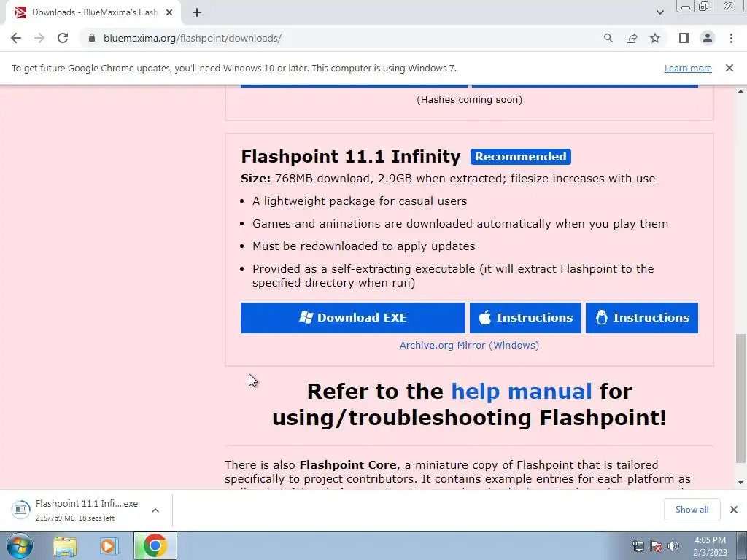Share this page using the share icon
This screenshot has height=560, width=747.
point(632,38)
